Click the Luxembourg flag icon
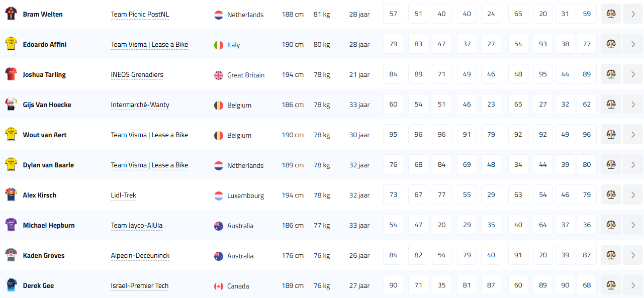 [x=219, y=195]
